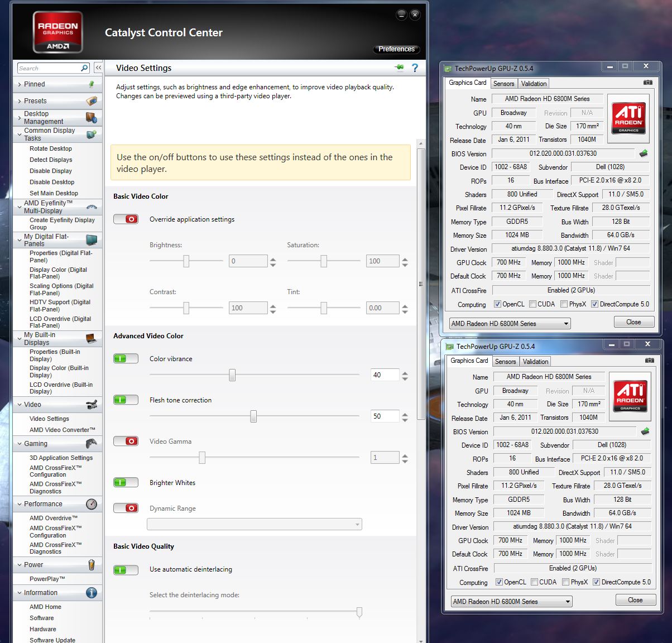
Task: Click My Digital Flat-Panels monitor icon
Action: tap(92, 240)
